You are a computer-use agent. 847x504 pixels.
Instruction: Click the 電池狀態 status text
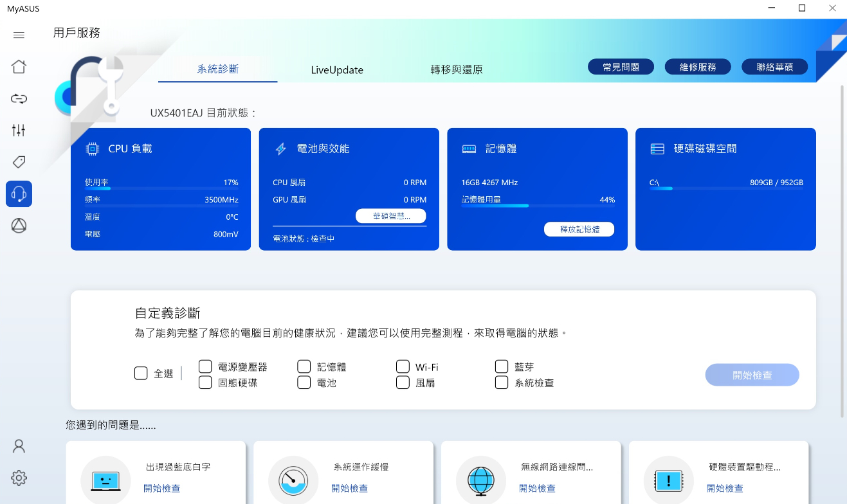coord(304,239)
